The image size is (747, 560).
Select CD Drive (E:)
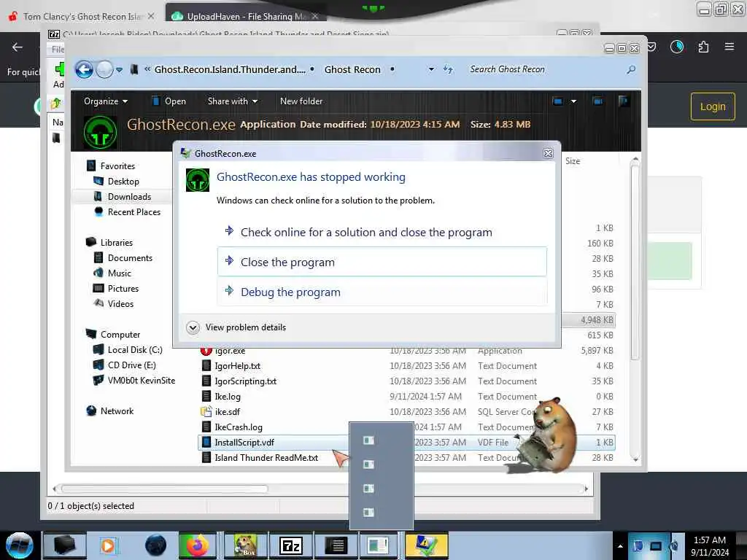pyautogui.click(x=131, y=365)
